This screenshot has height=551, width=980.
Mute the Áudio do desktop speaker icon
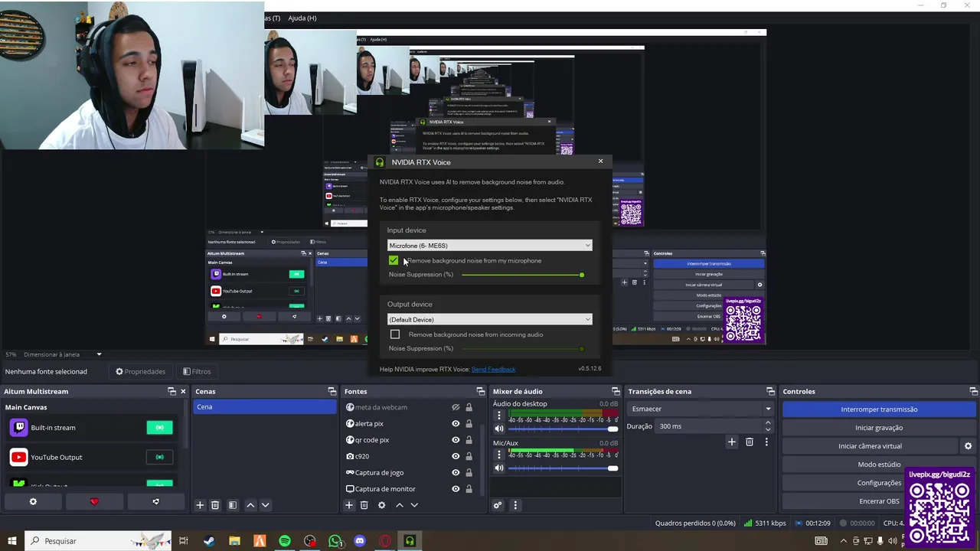click(x=499, y=429)
